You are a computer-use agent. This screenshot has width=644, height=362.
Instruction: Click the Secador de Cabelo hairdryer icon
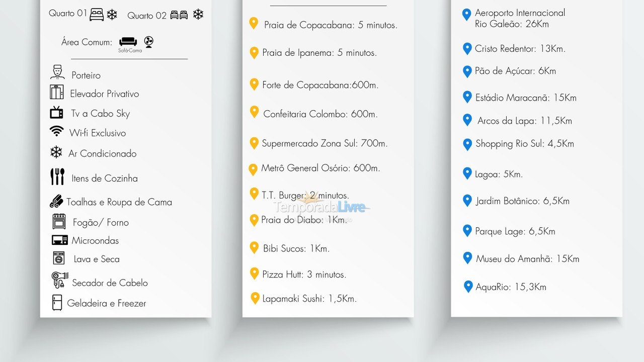click(59, 280)
